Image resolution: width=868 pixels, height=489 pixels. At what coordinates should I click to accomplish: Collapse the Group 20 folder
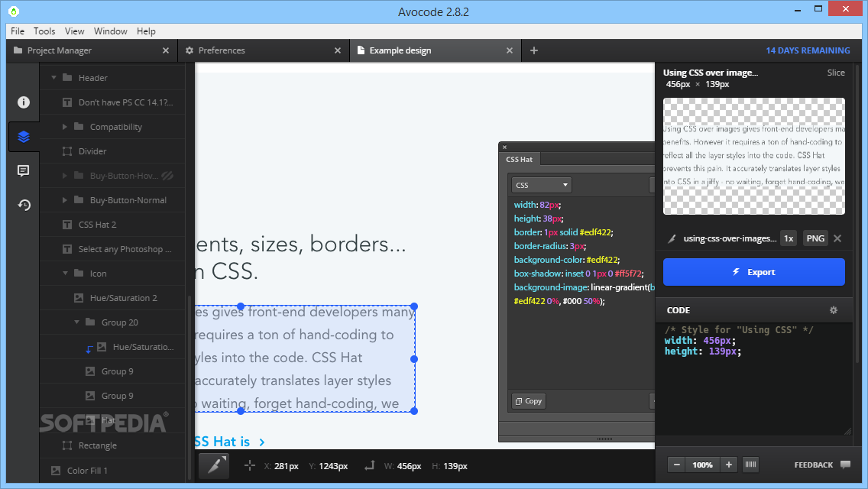click(x=76, y=322)
